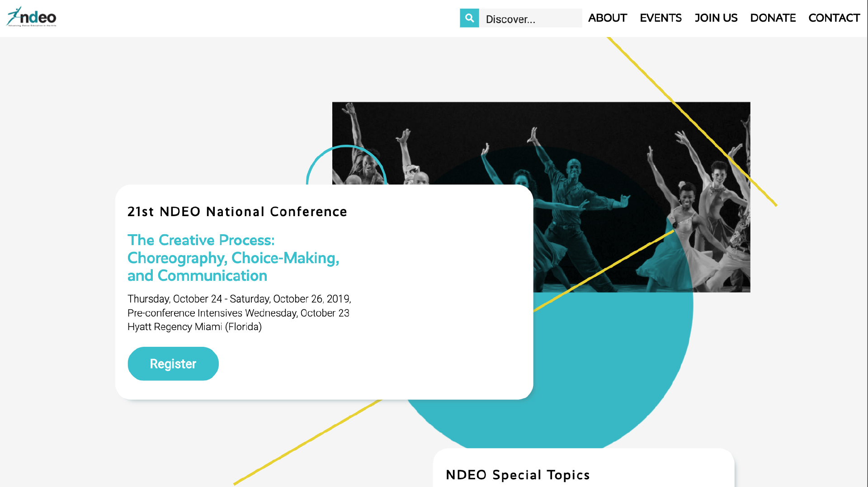
Task: Open the Events menu
Action: 660,18
